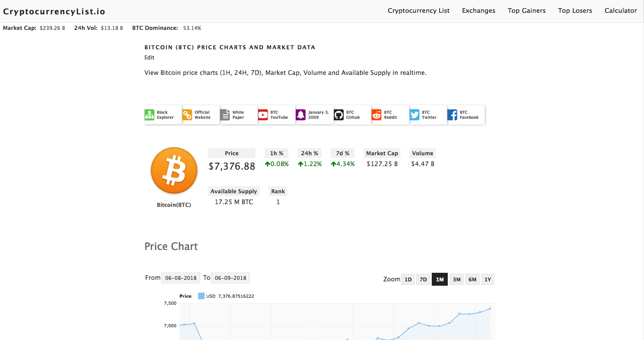
Task: Click the January 3, 2009 launch date icon
Action: pos(301,115)
